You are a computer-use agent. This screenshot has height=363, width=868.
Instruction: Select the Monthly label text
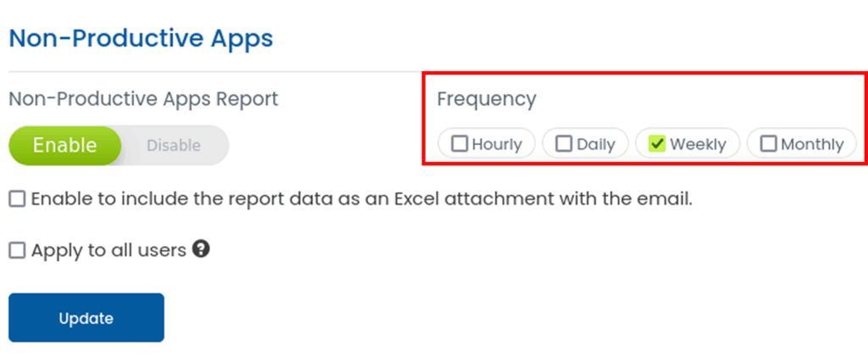coord(812,144)
